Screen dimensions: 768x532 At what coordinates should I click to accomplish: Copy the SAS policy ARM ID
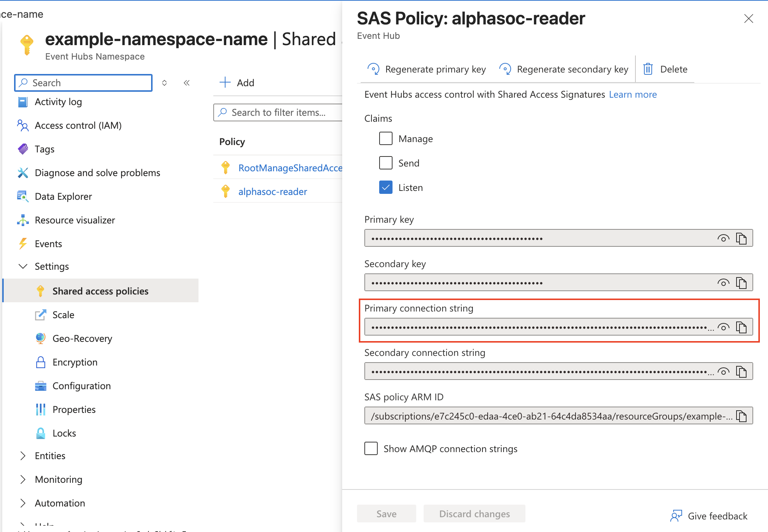pos(741,416)
